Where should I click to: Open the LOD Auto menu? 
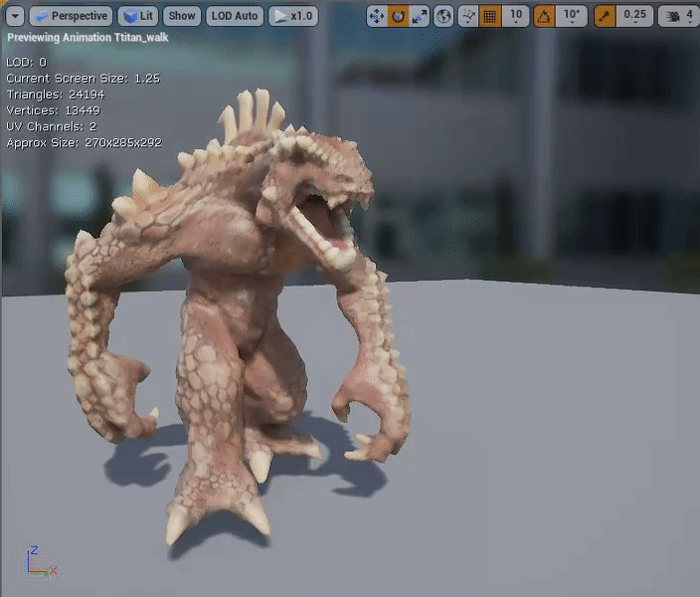pos(235,16)
